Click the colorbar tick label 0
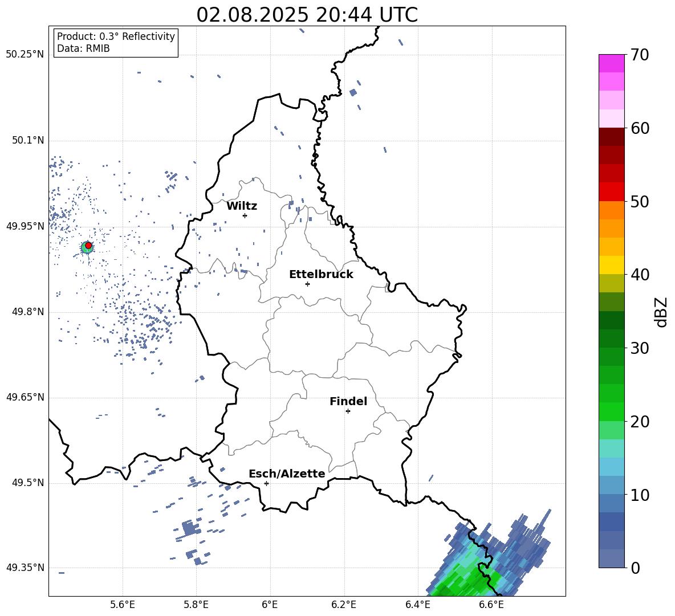 click(635, 568)
